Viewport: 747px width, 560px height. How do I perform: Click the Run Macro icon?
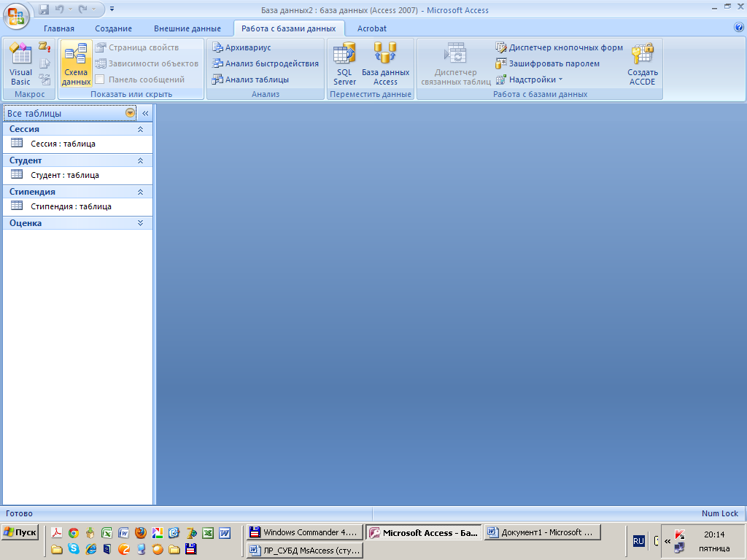(44, 47)
